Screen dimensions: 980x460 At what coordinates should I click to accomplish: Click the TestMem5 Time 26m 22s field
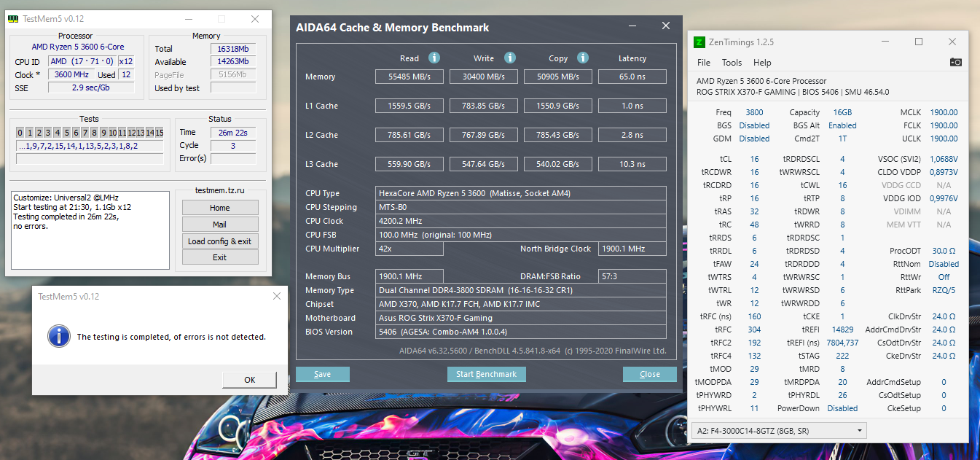click(x=233, y=132)
